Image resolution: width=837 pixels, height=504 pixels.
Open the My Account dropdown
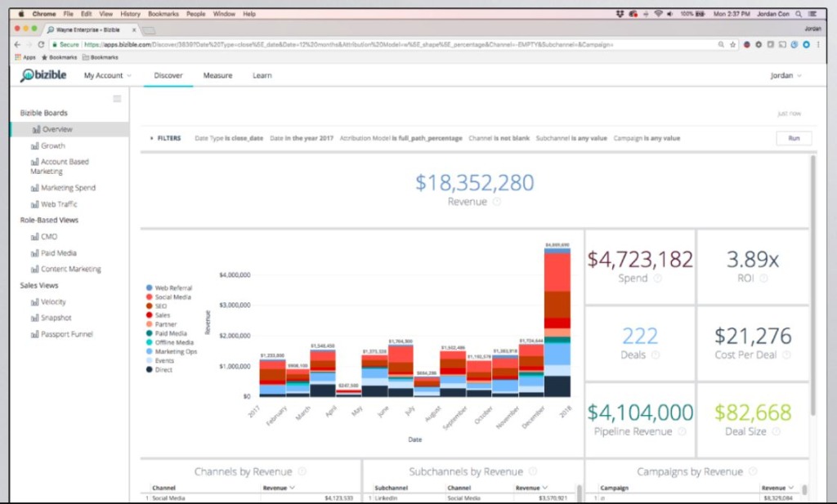(x=107, y=76)
